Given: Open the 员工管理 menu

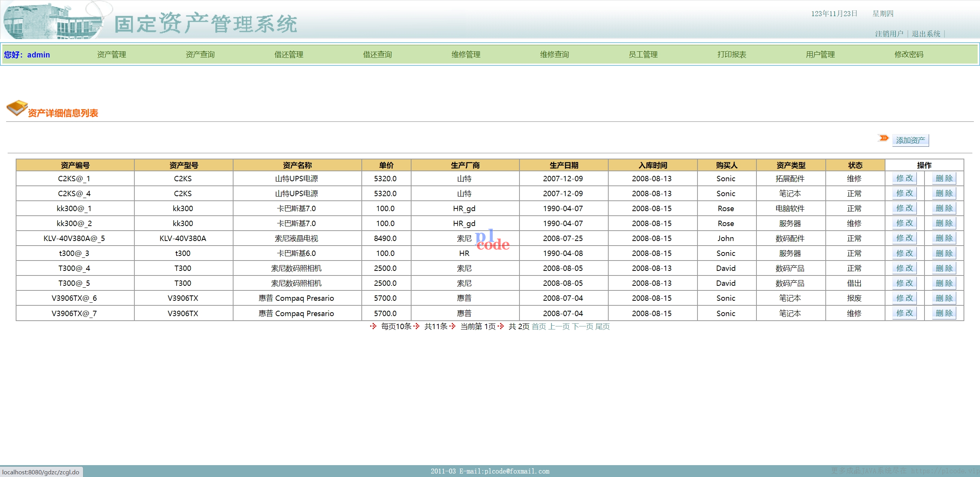Looking at the screenshot, I should pos(643,54).
